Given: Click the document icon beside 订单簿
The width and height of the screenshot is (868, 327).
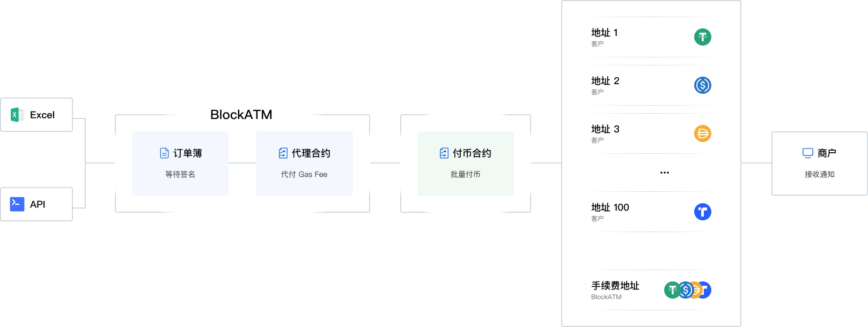Looking at the screenshot, I should tap(165, 153).
